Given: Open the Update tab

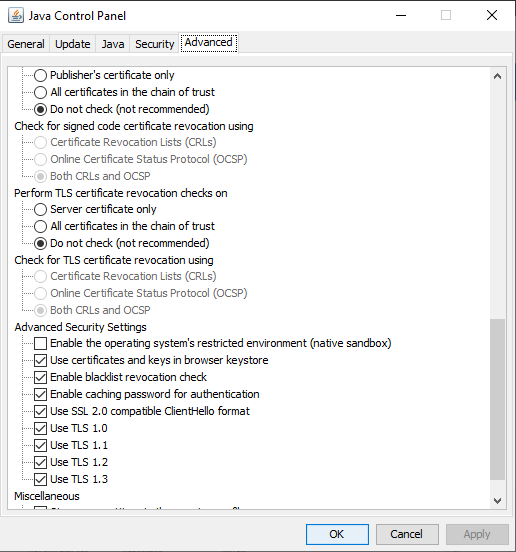Looking at the screenshot, I should click(x=73, y=44).
